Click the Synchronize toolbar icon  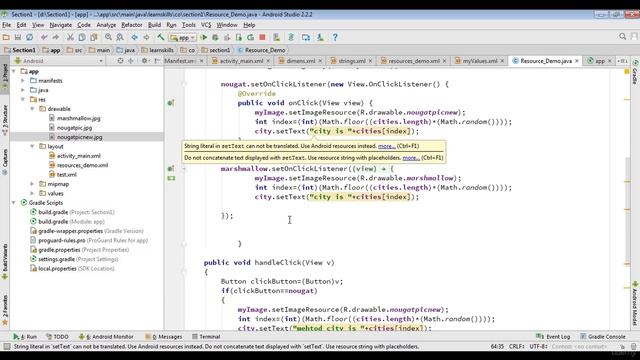(29, 37)
